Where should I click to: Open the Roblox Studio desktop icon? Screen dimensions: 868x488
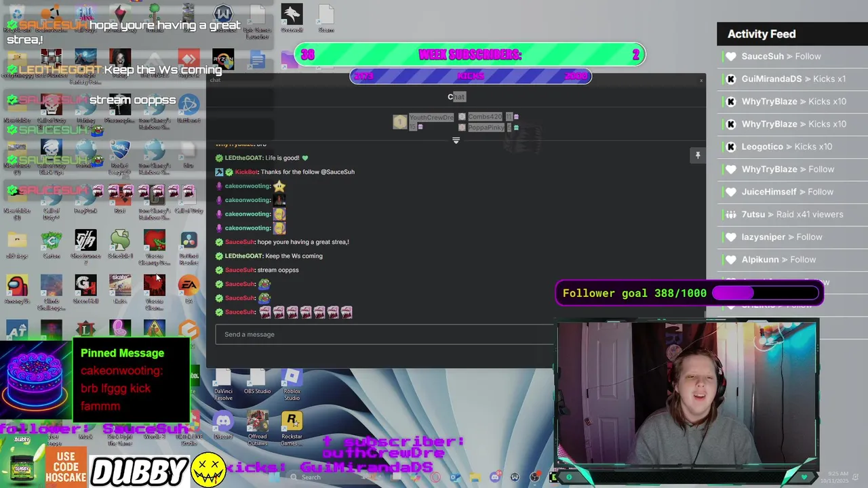(x=292, y=385)
